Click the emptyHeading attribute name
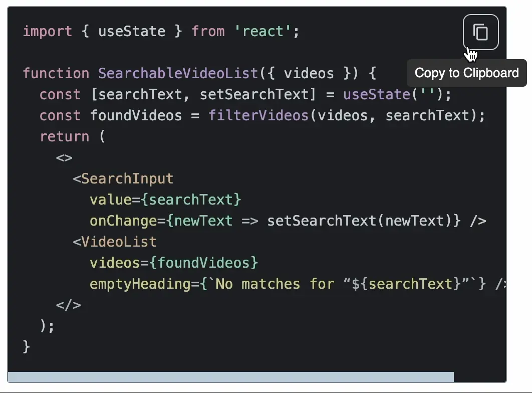 140,284
